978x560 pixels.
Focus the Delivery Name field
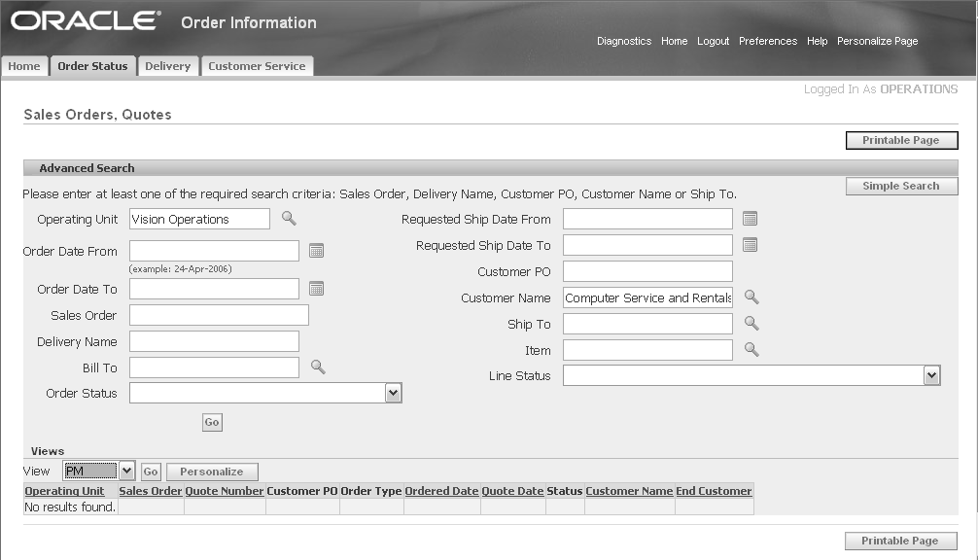pyautogui.click(x=214, y=341)
